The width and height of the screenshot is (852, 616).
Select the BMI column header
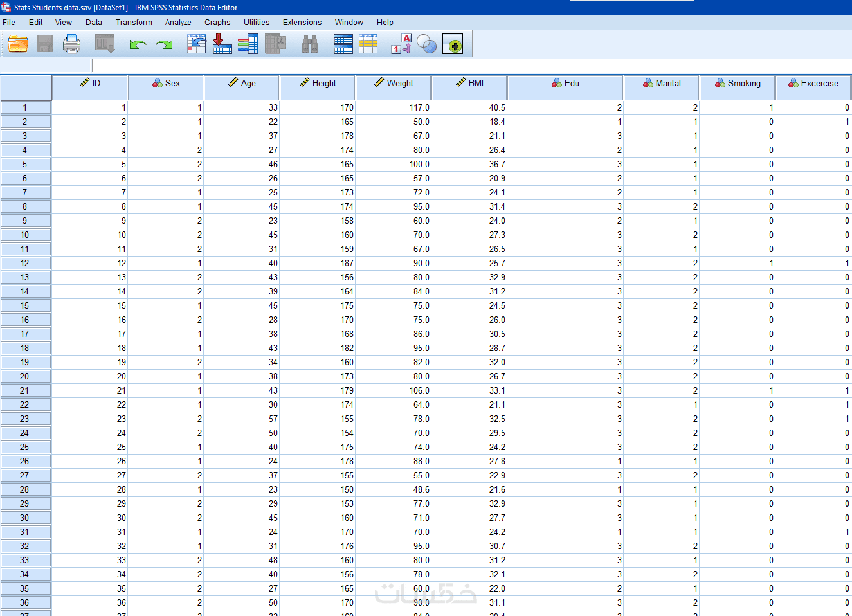(x=469, y=87)
